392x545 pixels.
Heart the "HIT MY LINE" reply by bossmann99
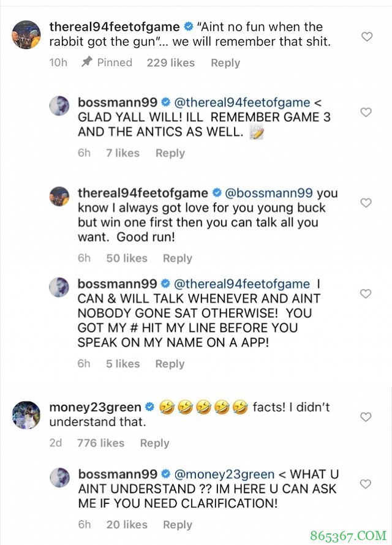[366, 294]
